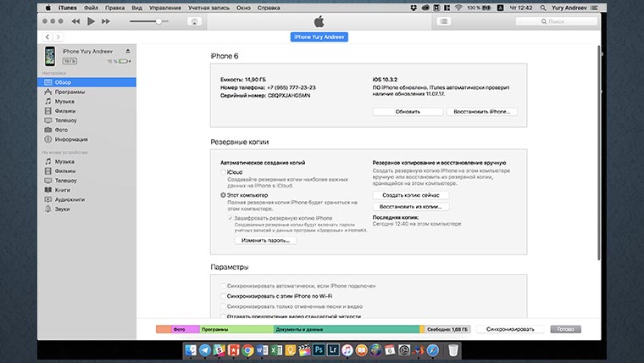Open Finder in the Dock
This screenshot has width=644, height=363.
pos(191,350)
